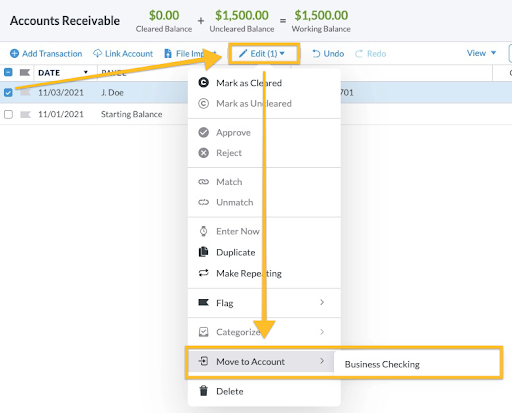Expand the Flag submenu arrow
Viewport: 512px width, 413px height.
[x=322, y=302]
